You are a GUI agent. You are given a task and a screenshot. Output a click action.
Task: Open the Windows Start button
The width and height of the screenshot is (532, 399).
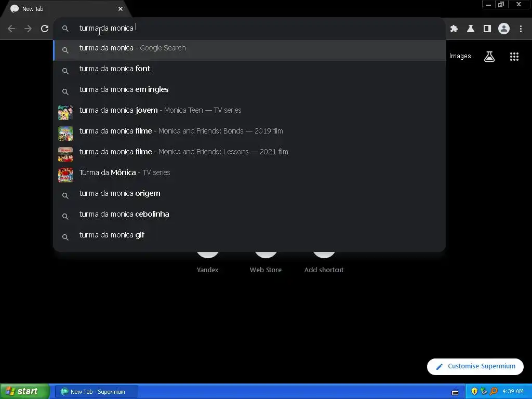(25, 392)
